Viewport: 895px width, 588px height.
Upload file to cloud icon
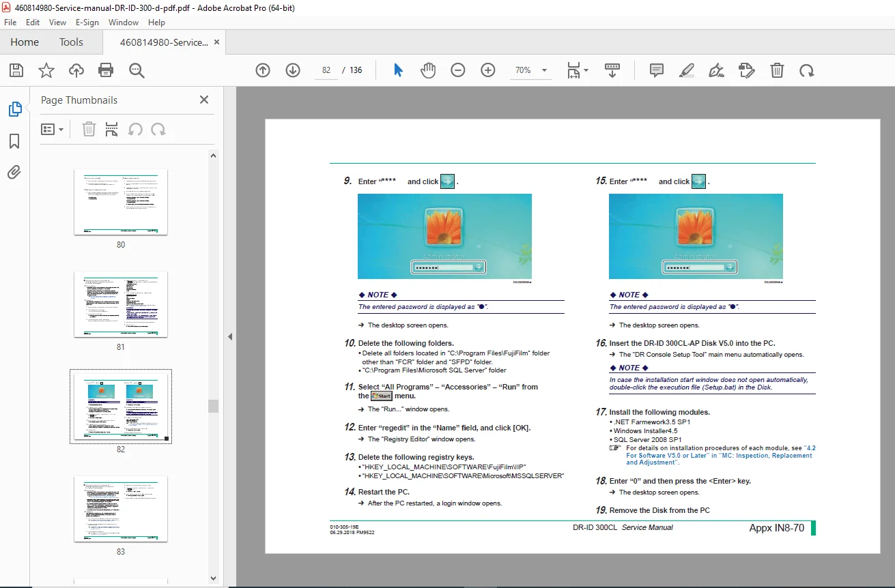coord(76,70)
